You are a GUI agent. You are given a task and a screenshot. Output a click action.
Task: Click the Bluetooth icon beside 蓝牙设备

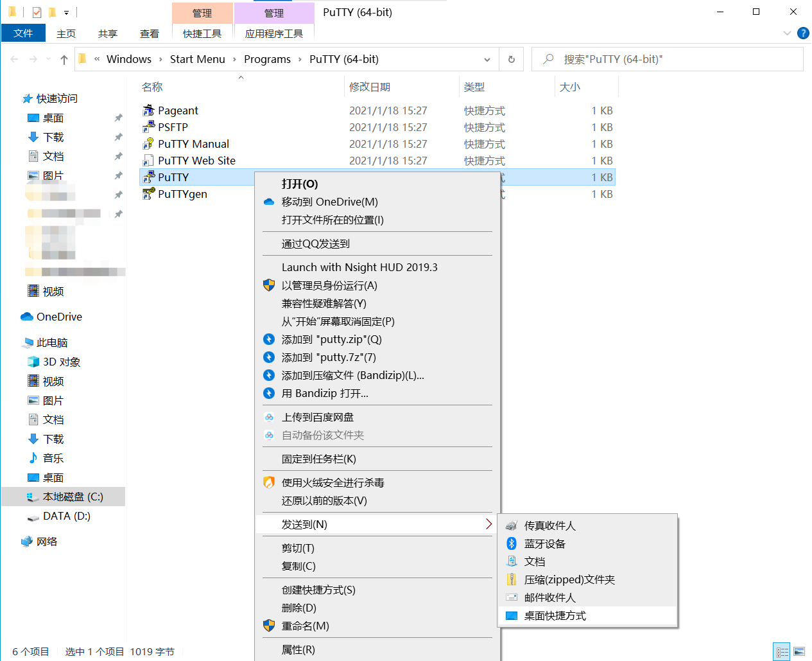point(512,543)
